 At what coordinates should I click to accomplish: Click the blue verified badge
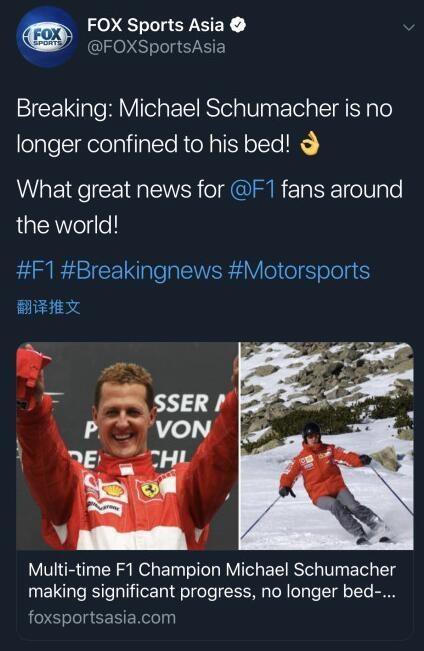click(x=238, y=25)
